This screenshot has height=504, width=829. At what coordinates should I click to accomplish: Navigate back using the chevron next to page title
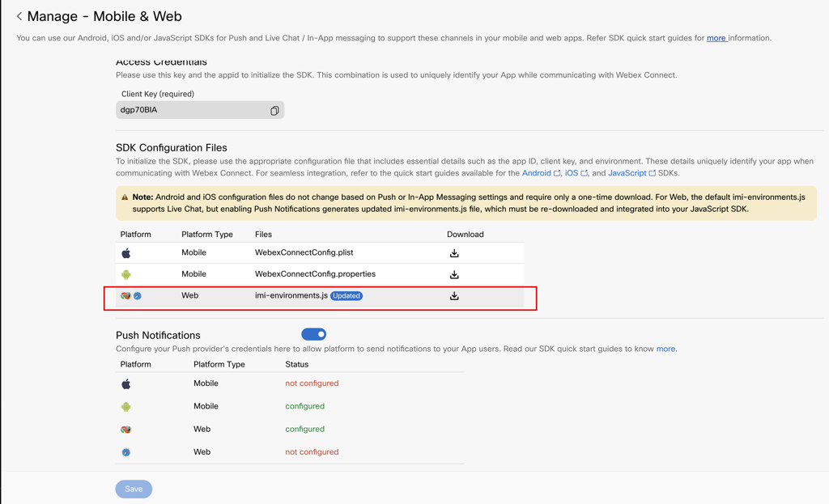(19, 16)
